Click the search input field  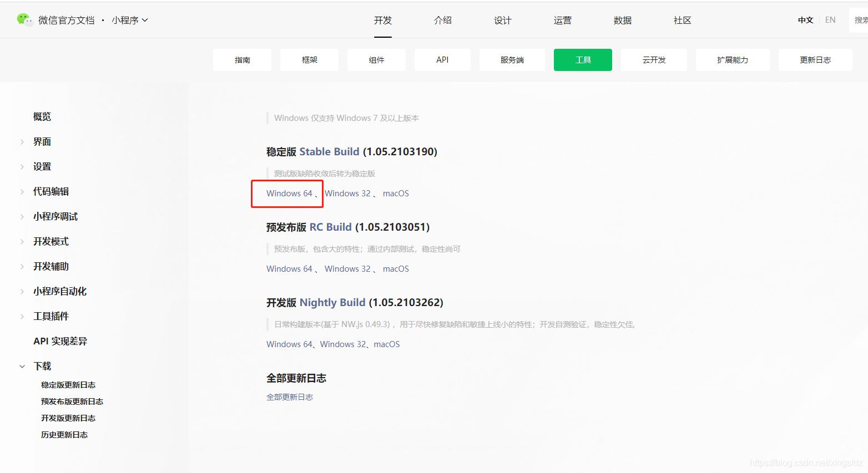(859, 21)
